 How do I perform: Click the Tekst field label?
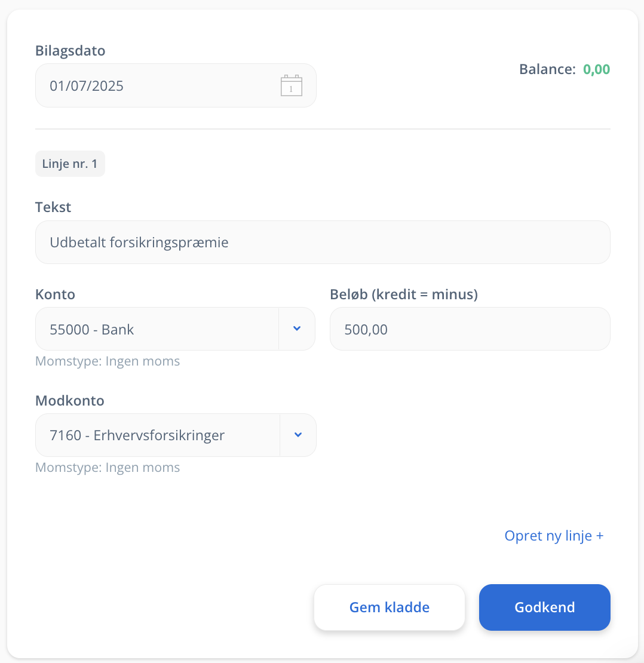point(53,207)
